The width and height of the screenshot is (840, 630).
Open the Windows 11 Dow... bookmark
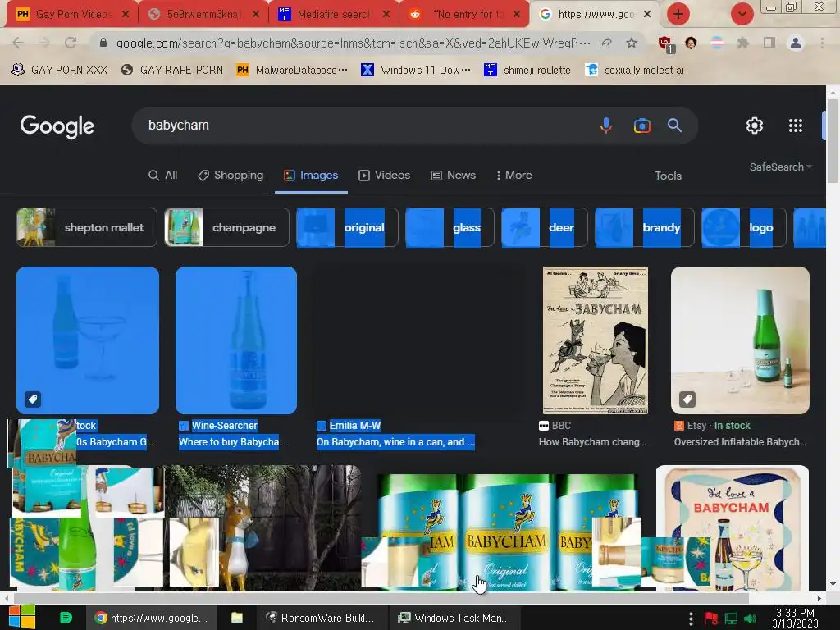[x=416, y=71]
